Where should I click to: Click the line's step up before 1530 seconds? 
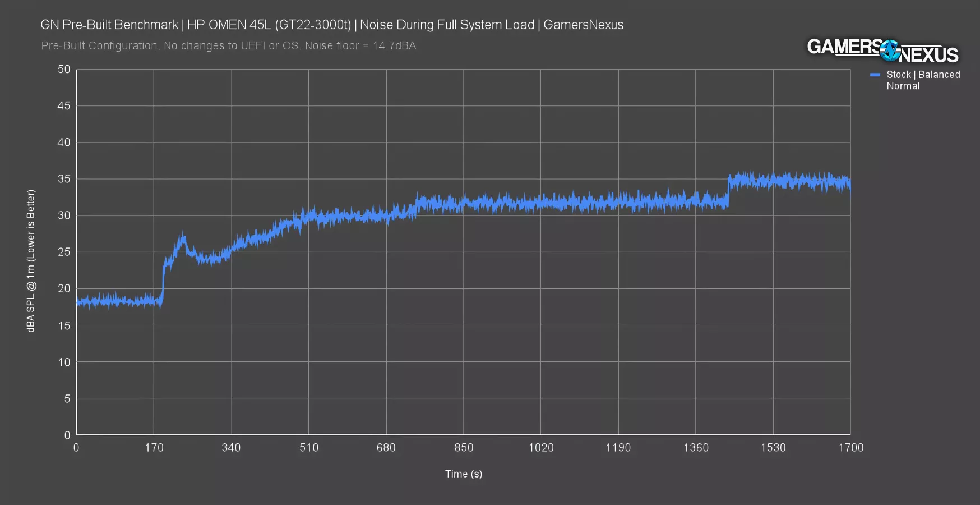(x=728, y=191)
